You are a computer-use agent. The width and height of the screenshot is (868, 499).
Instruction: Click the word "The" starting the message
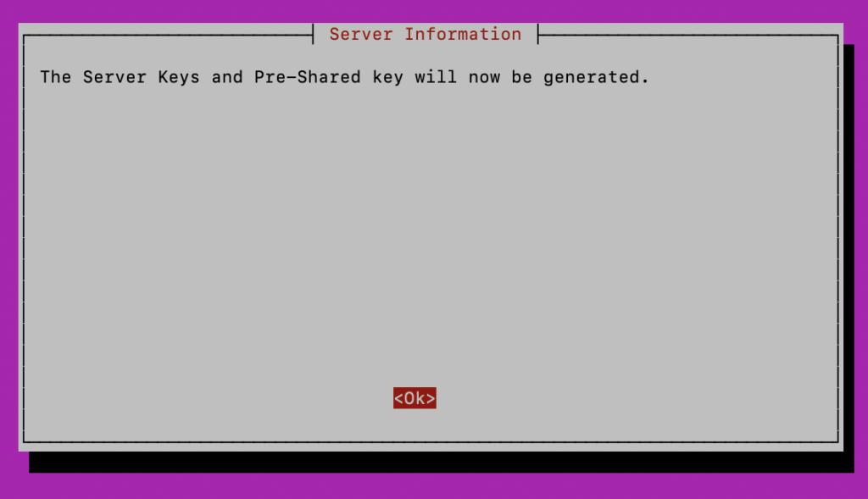pos(55,77)
